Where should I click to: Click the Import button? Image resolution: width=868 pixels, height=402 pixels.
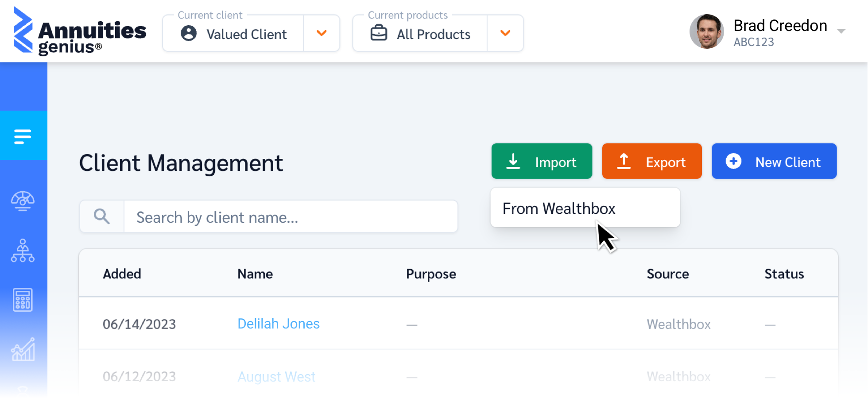[541, 161]
